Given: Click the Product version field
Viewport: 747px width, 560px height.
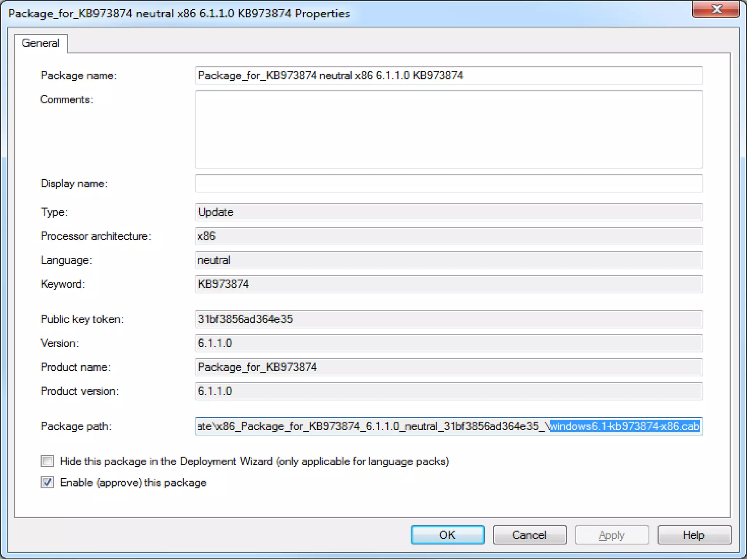Looking at the screenshot, I should tap(449, 391).
